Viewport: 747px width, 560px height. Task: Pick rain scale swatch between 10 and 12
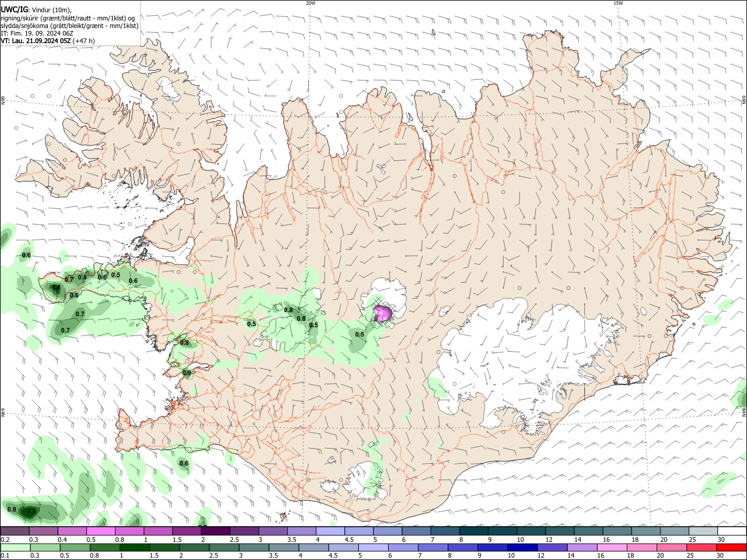(522, 547)
